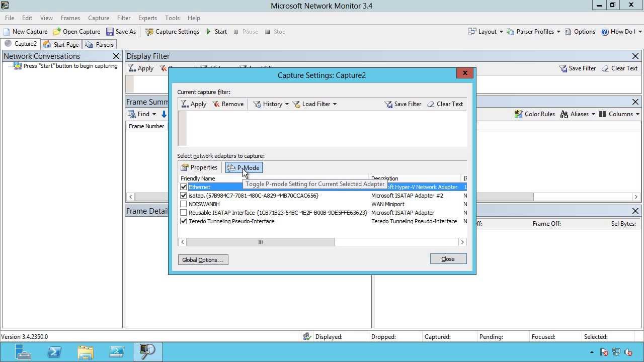
Task: Check the Reusable ISATAP Interface checkbox
Action: pos(184,213)
